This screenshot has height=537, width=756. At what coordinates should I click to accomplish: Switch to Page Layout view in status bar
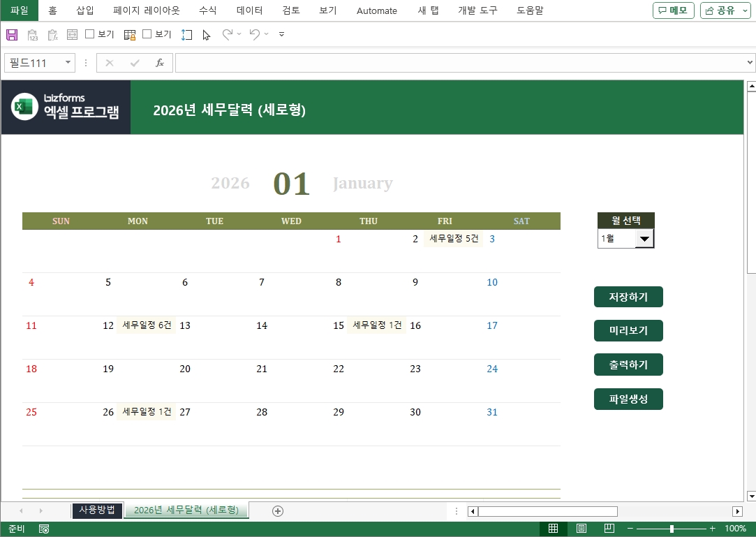coord(581,529)
